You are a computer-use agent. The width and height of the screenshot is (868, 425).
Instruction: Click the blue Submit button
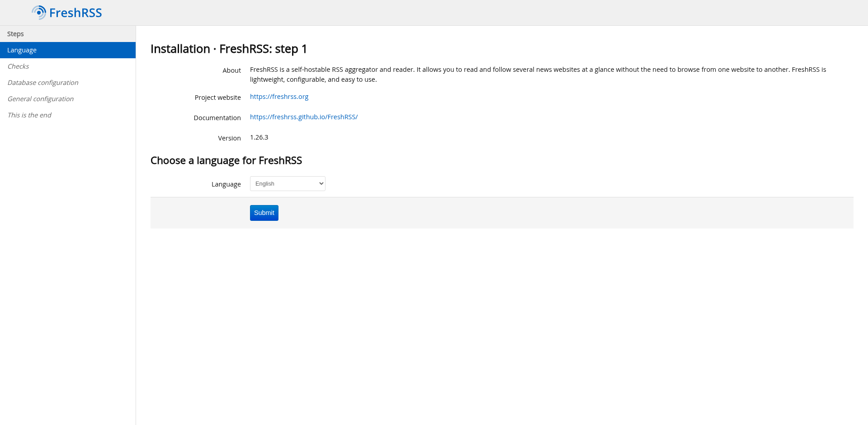pyautogui.click(x=264, y=213)
